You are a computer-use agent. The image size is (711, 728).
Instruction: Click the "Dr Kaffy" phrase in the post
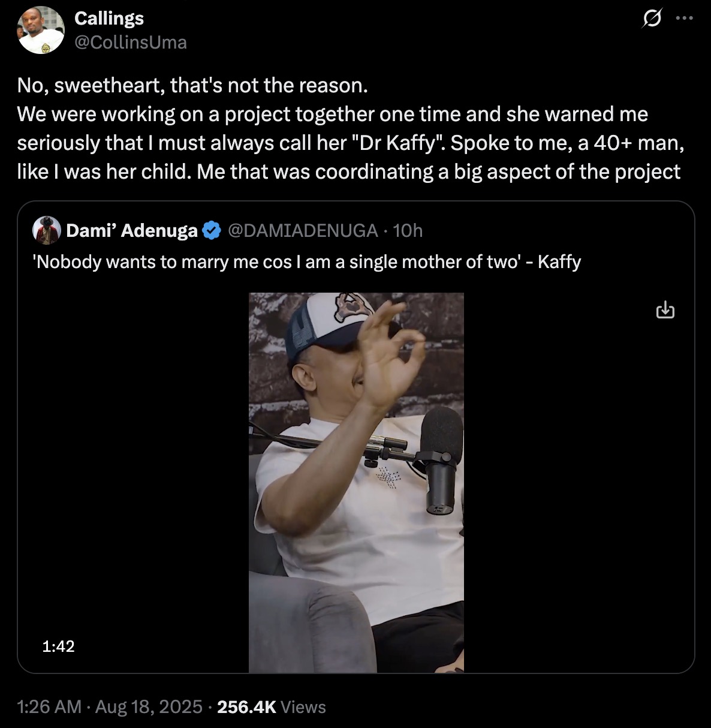397,143
